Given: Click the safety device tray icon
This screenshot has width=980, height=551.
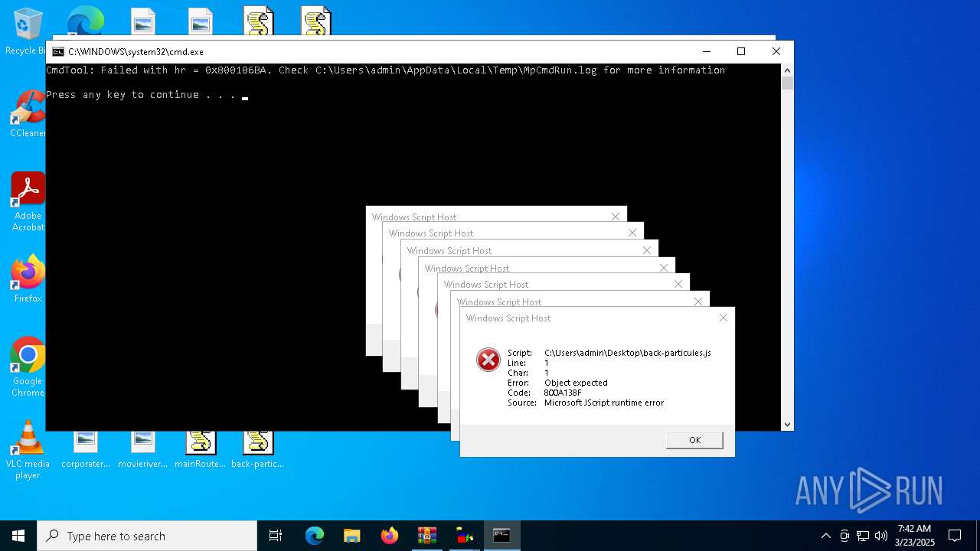Looking at the screenshot, I should [844, 536].
